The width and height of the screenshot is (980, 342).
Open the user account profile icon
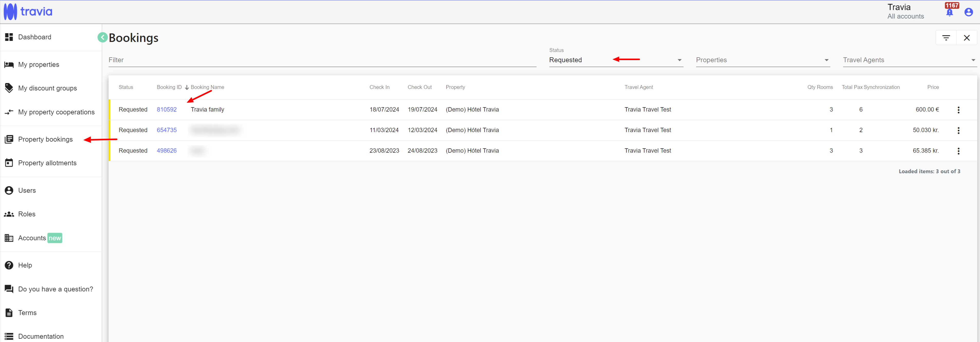[969, 13]
